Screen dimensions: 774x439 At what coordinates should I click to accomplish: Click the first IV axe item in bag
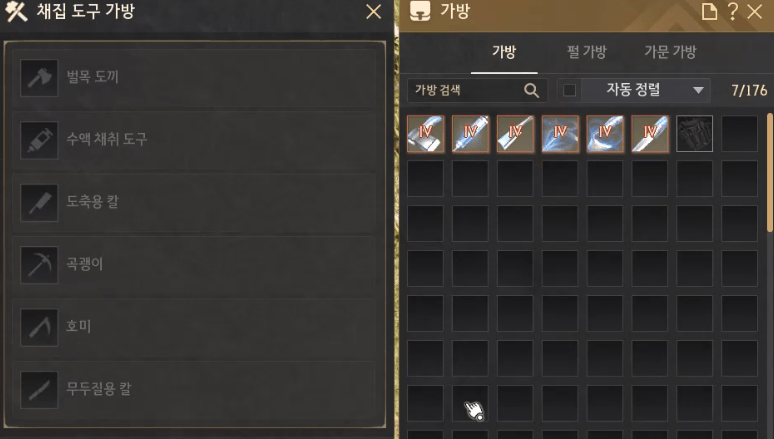point(426,133)
